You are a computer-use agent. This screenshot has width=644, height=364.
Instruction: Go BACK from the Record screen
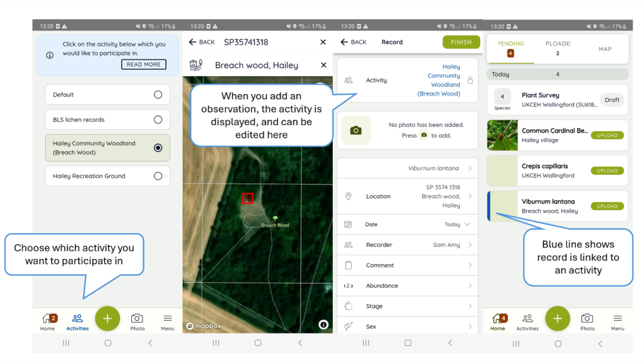[354, 42]
